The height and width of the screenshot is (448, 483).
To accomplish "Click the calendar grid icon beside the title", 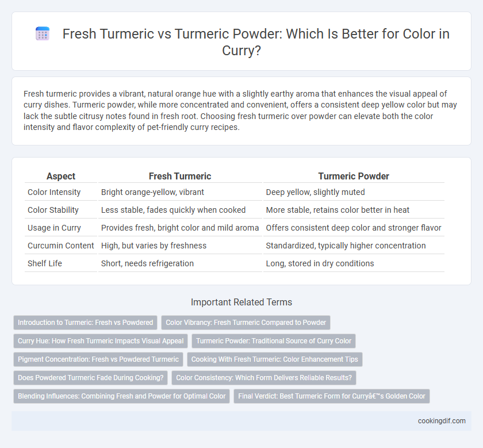I will (x=43, y=33).
